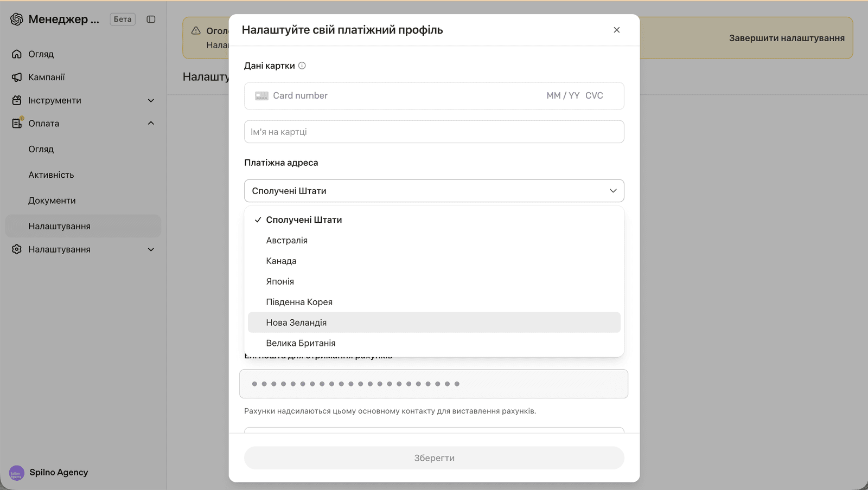Open Документи under Оплата
The height and width of the screenshot is (490, 868).
(52, 201)
